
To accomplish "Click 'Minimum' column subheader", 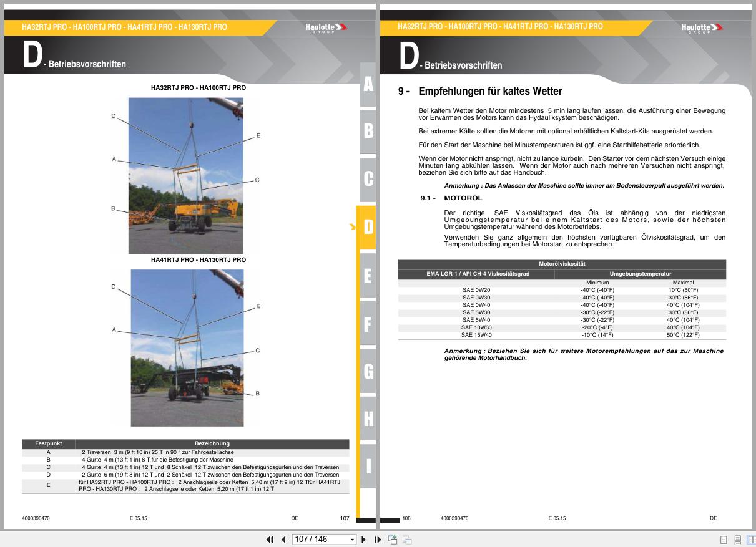I will click(x=597, y=283).
